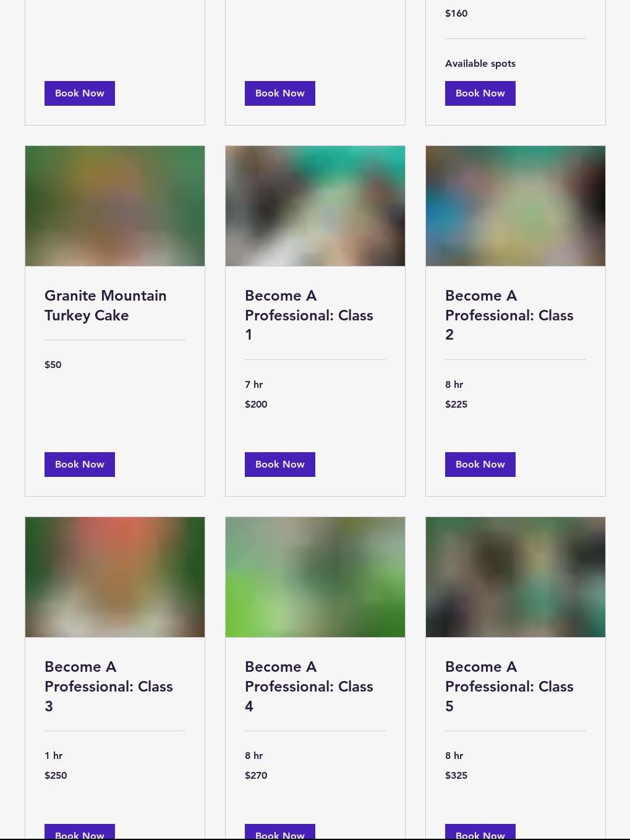The width and height of the screenshot is (630, 840).
Task: Select the Professional Class 4 thumbnail
Action: pos(315,577)
